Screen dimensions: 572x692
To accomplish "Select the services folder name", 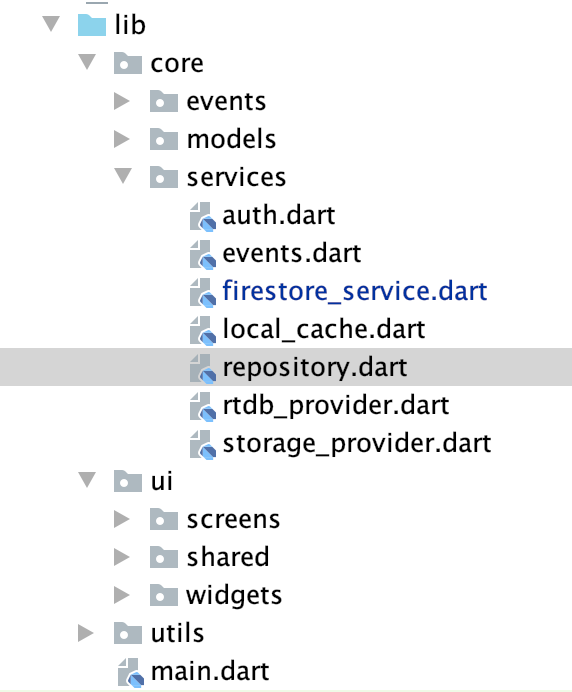I will [x=236, y=177].
